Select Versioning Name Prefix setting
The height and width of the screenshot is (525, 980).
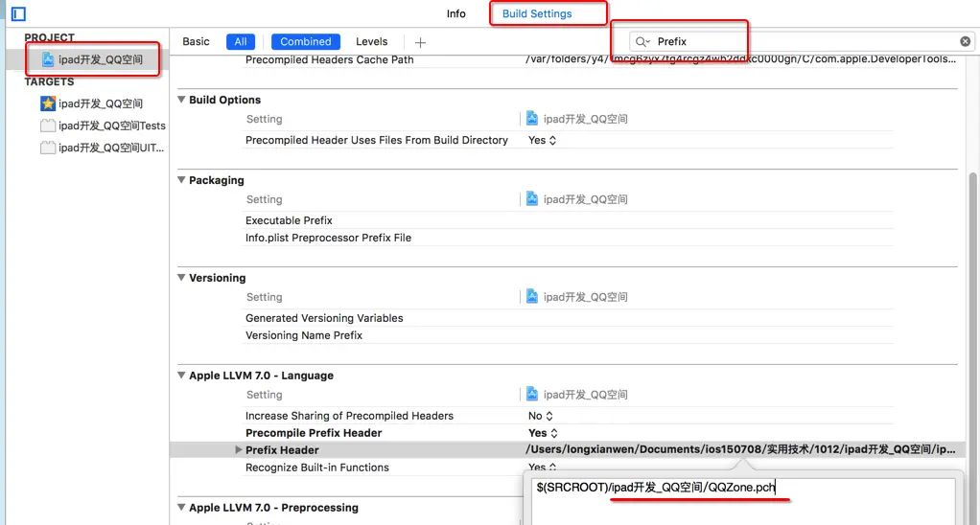pyautogui.click(x=304, y=335)
